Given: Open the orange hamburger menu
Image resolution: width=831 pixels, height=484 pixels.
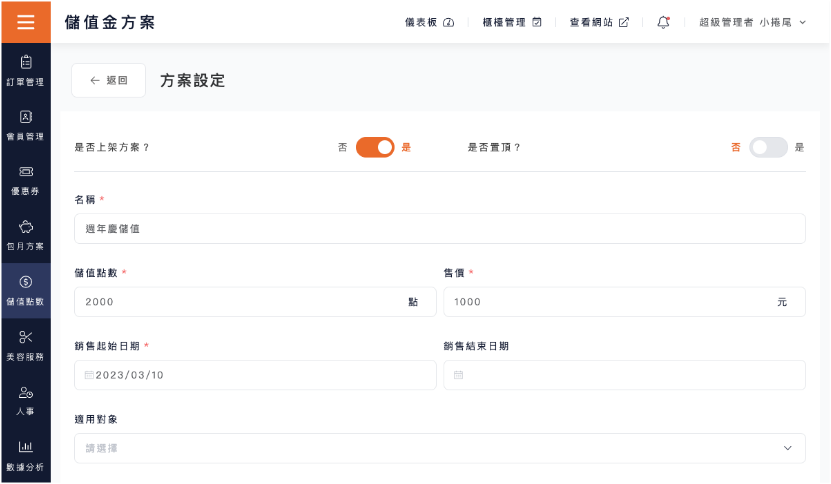Looking at the screenshot, I should point(25,22).
